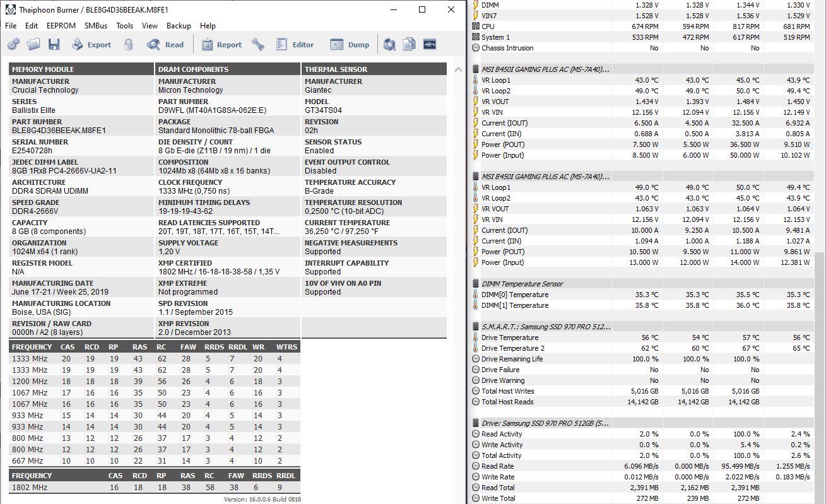
Task: Click the Current (IOUT) value 10.000 A
Action: (644, 230)
